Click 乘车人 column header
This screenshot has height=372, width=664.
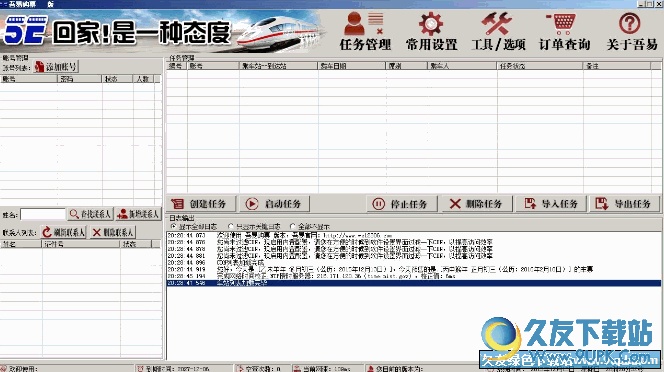pyautogui.click(x=462, y=66)
